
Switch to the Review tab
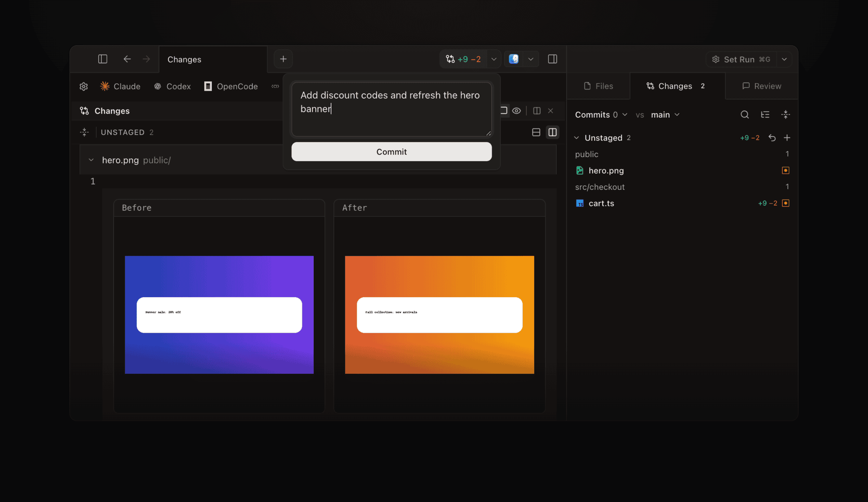(762, 86)
